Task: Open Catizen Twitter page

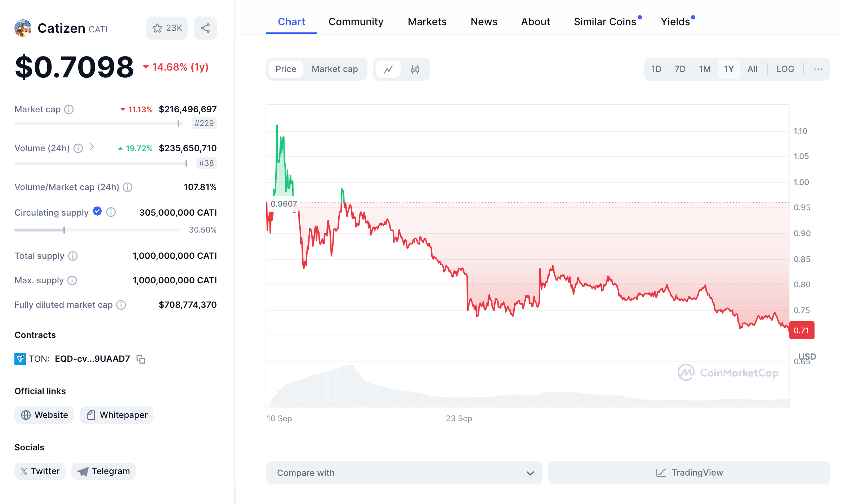Action: point(40,471)
